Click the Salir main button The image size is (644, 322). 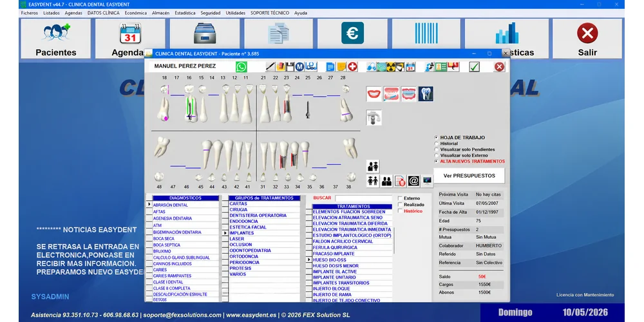pyautogui.click(x=587, y=39)
